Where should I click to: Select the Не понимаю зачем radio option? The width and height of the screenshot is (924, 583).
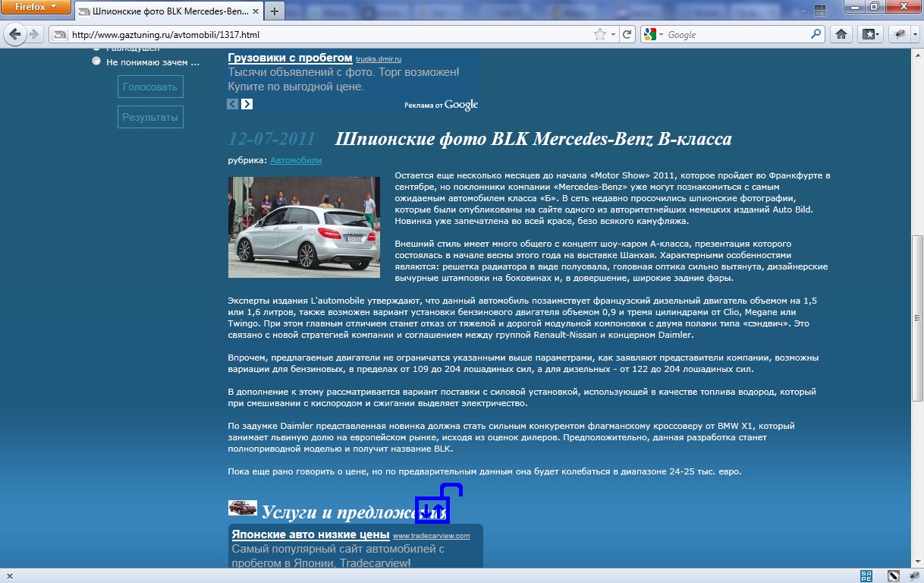(x=96, y=61)
